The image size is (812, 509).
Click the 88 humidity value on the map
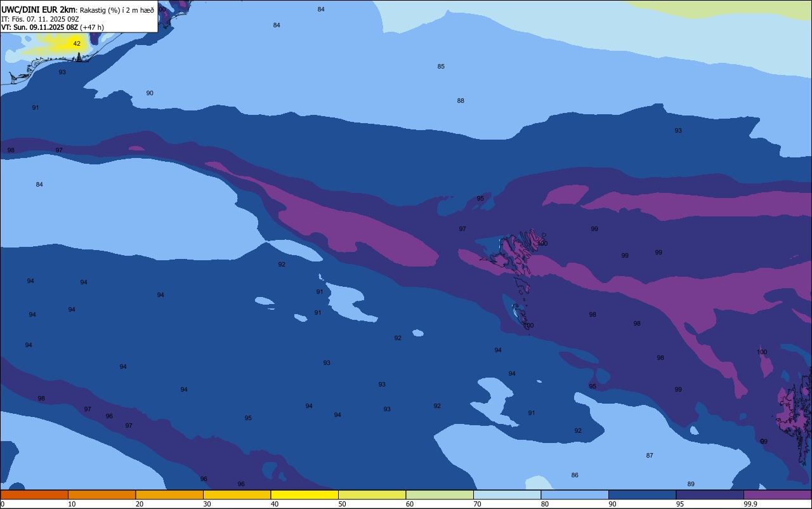[461, 101]
